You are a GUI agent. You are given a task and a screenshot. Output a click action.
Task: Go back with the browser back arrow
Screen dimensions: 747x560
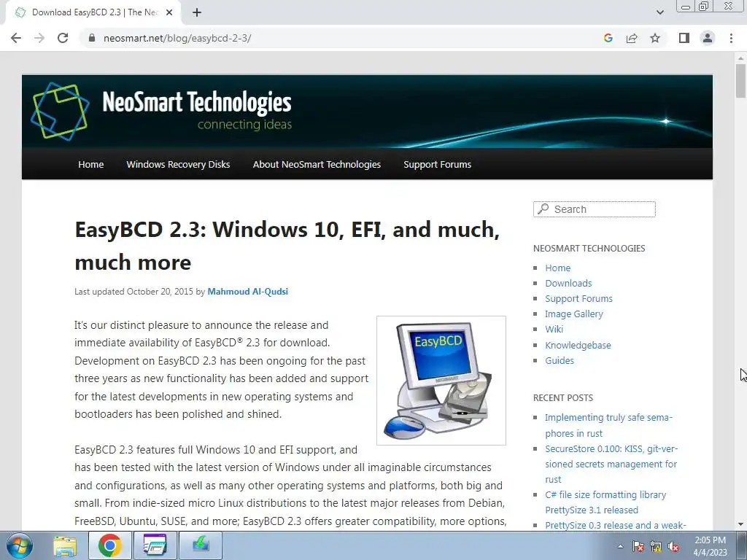point(16,38)
